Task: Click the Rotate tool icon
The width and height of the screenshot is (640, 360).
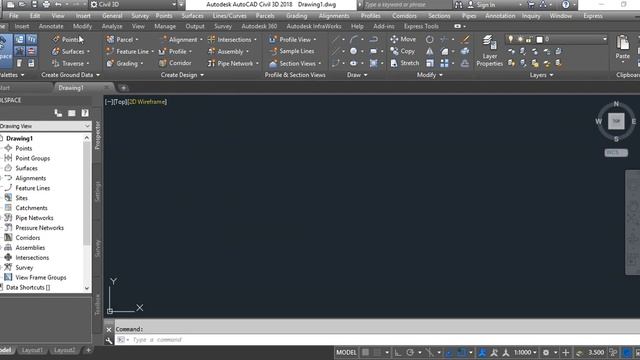Action: (429, 40)
